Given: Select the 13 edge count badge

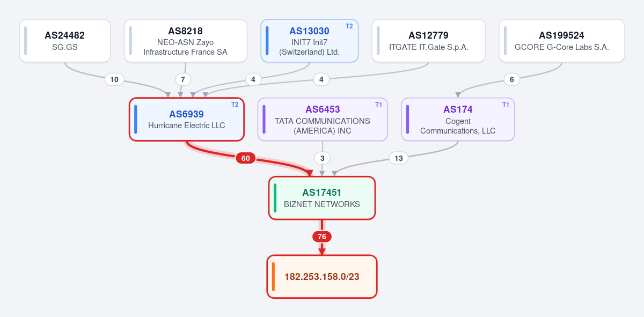Looking at the screenshot, I should point(399,158).
